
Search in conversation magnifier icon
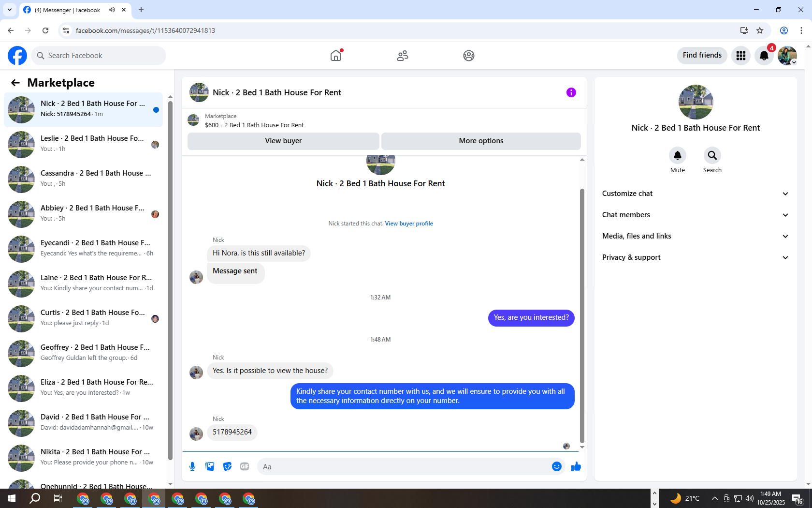coord(712,155)
